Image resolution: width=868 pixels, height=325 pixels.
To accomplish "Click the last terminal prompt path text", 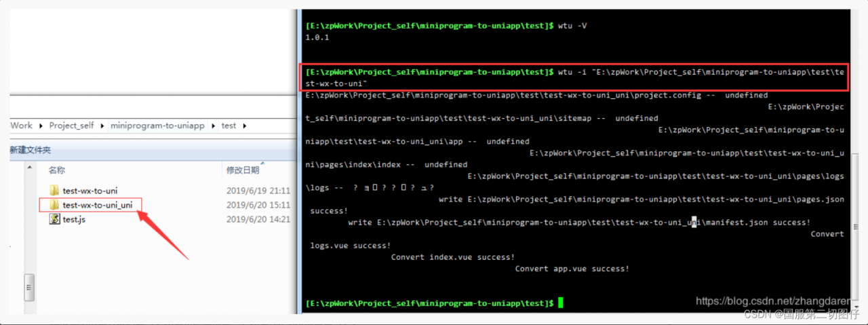I will click(x=430, y=303).
